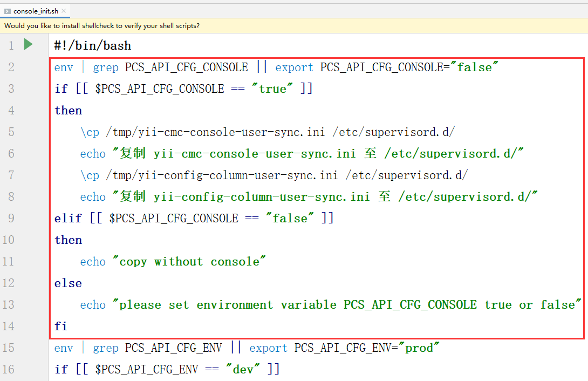Click line number 14 in the gutter
Image resolution: width=588 pixels, height=381 pixels.
[x=8, y=326]
